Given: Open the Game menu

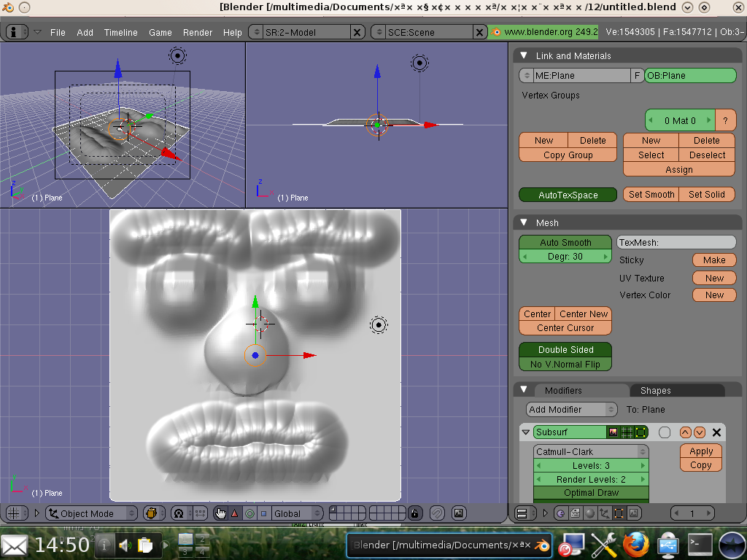Looking at the screenshot, I should pos(160,32).
